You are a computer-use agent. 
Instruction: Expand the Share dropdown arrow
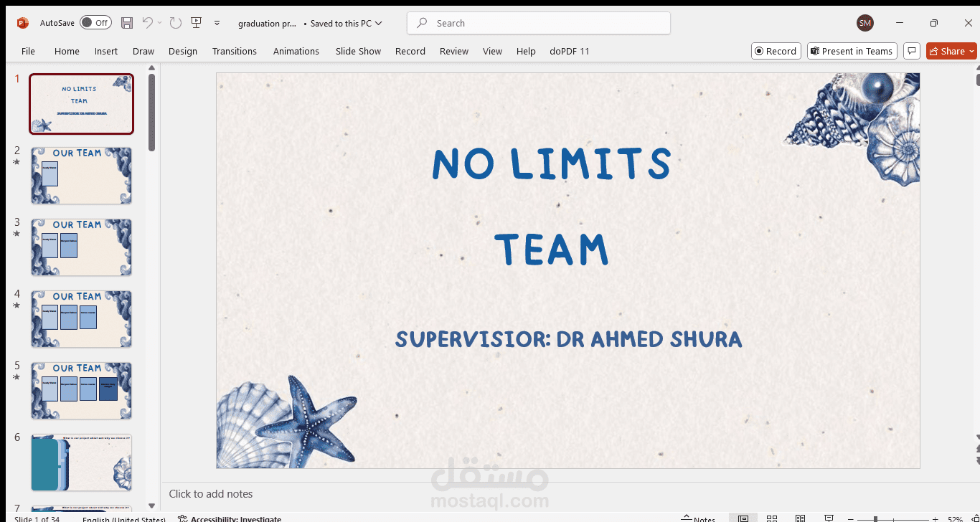(x=972, y=51)
